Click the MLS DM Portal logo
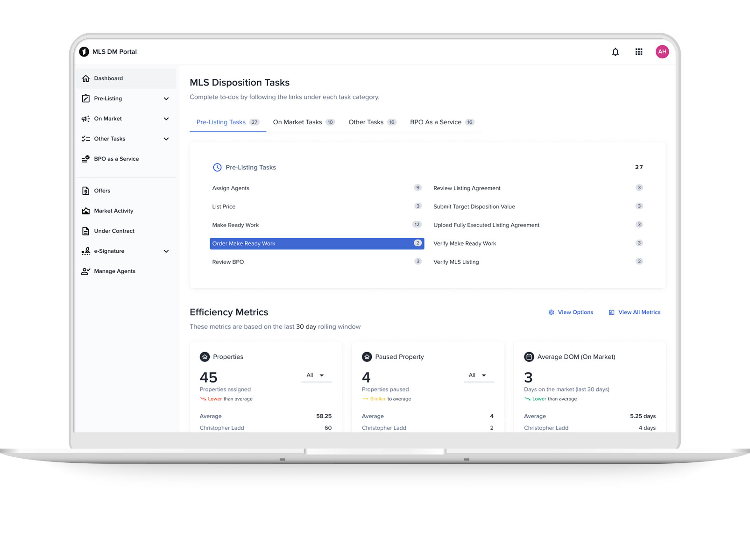The width and height of the screenshot is (750, 560). (x=84, y=52)
